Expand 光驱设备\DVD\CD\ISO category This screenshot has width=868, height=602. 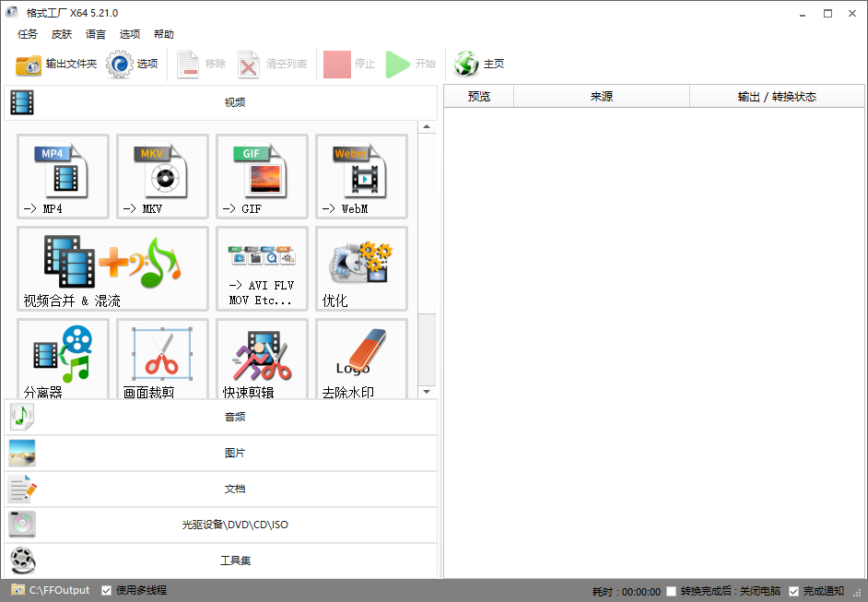(x=220, y=525)
